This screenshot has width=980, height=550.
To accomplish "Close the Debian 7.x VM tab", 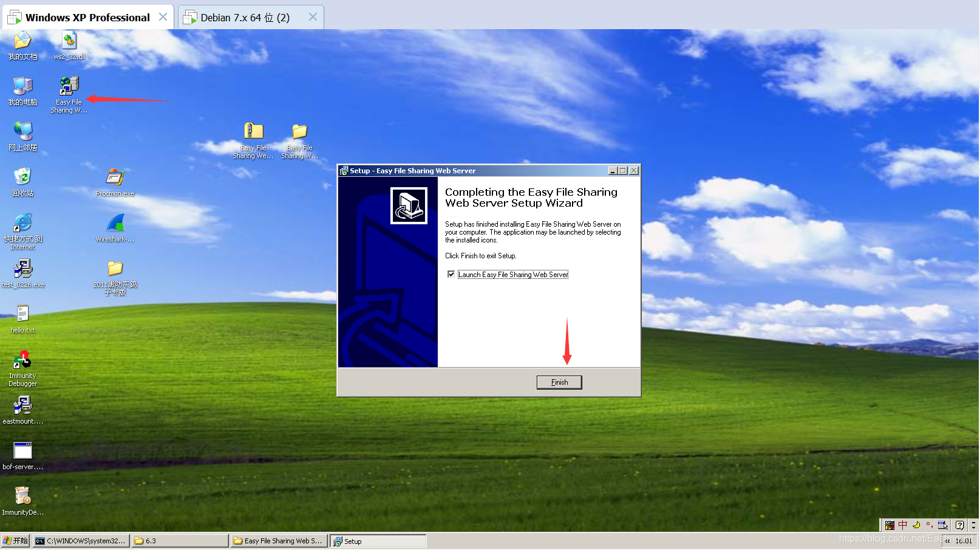I will 313,17.
